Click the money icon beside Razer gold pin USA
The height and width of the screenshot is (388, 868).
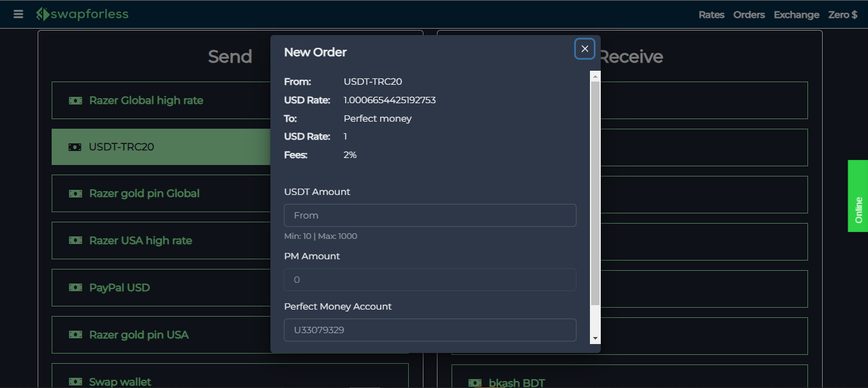(75, 335)
